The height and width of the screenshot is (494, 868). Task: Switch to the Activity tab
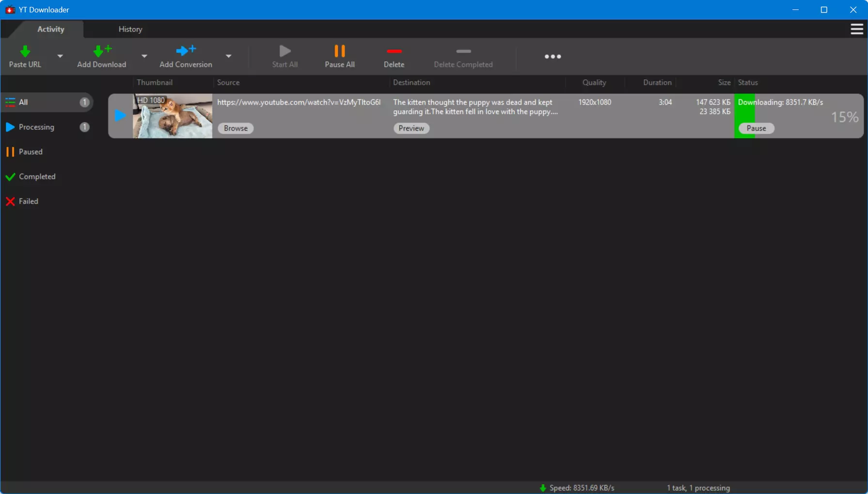click(51, 29)
